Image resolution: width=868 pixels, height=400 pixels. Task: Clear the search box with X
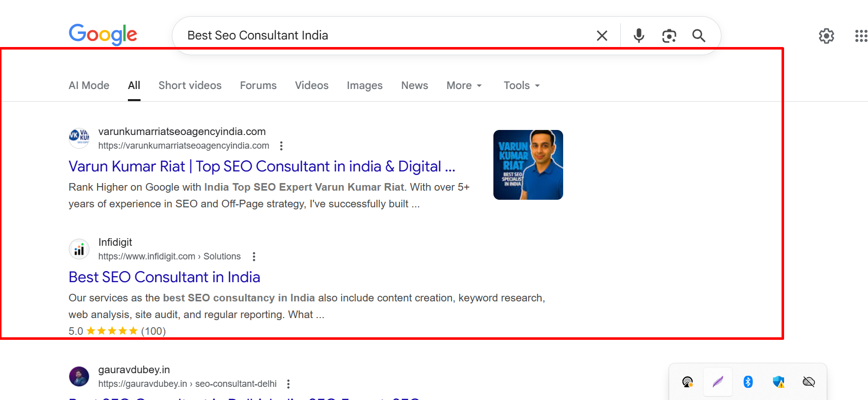(x=602, y=35)
